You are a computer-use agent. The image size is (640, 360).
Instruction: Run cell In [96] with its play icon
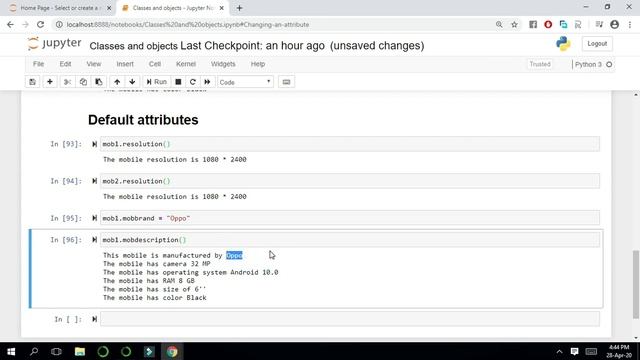click(x=94, y=240)
